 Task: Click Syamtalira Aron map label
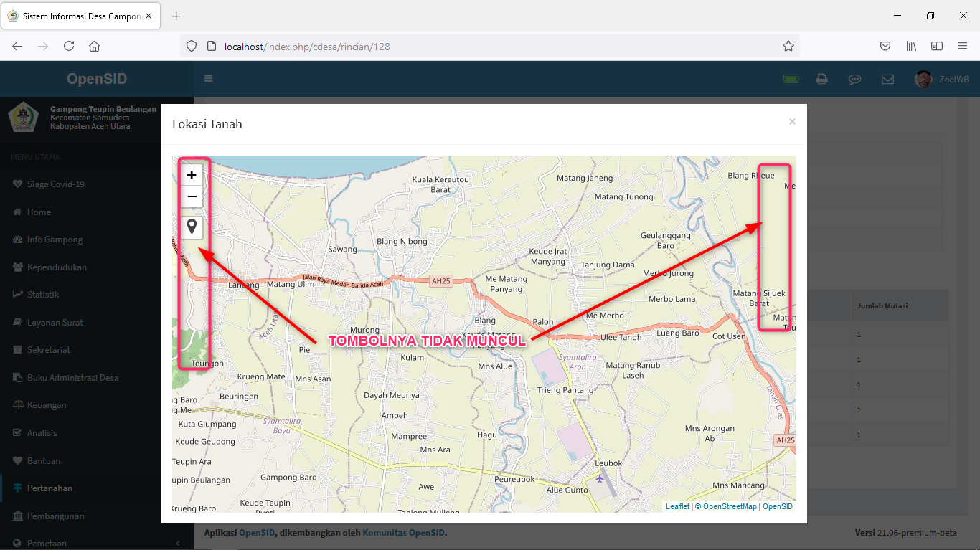[578, 361]
